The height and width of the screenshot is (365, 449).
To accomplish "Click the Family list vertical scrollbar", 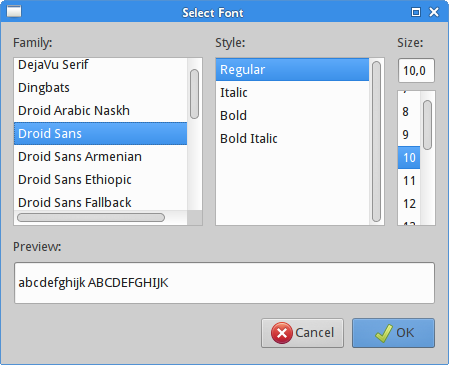I will point(195,94).
